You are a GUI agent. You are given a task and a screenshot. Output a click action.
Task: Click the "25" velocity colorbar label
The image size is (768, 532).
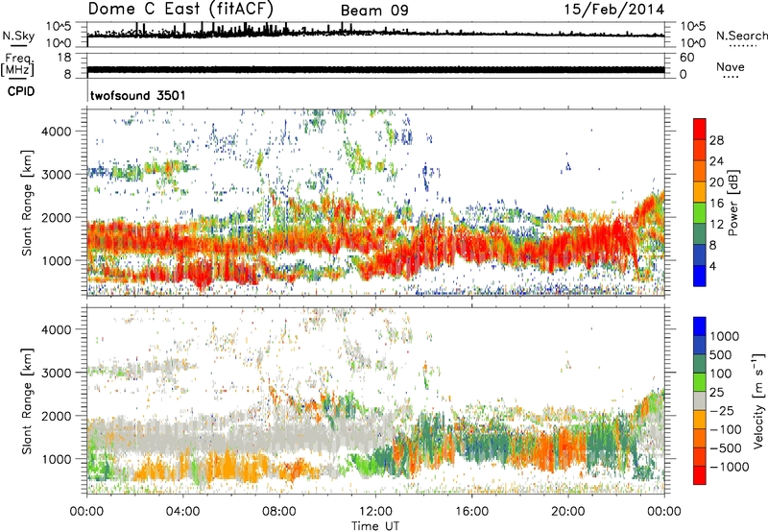pyautogui.click(x=716, y=393)
